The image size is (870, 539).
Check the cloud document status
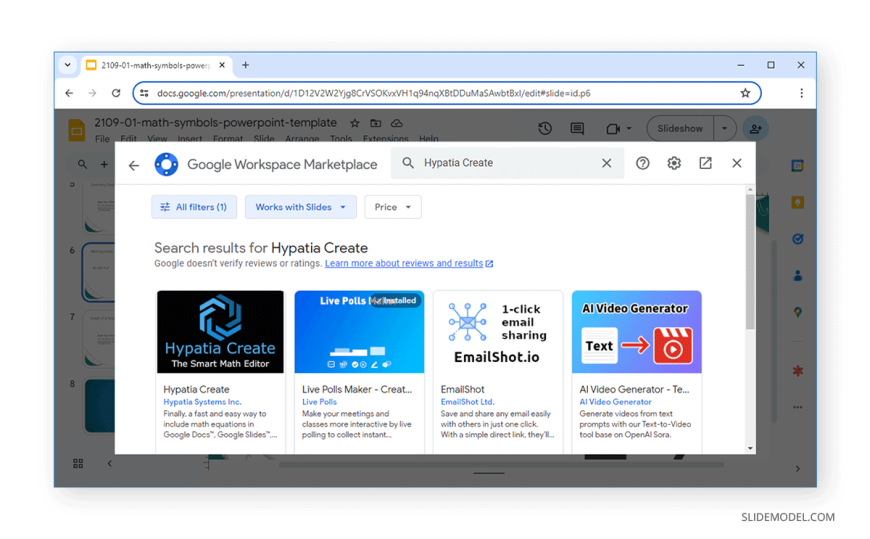[x=397, y=123]
